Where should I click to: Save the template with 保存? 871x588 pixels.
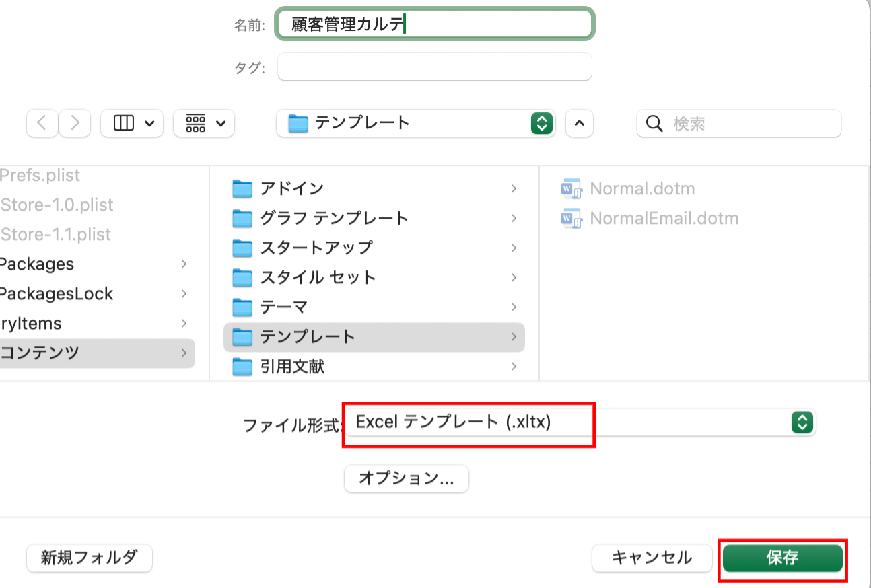pyautogui.click(x=782, y=558)
